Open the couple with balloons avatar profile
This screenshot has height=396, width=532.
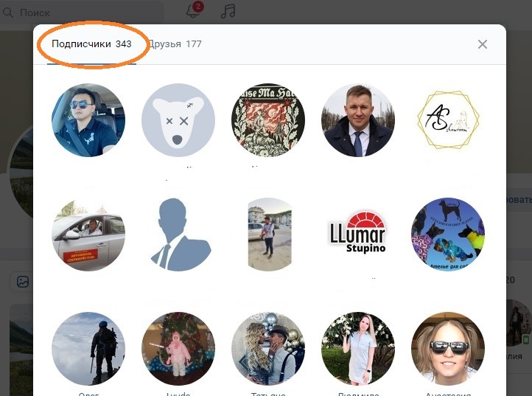(x=268, y=349)
